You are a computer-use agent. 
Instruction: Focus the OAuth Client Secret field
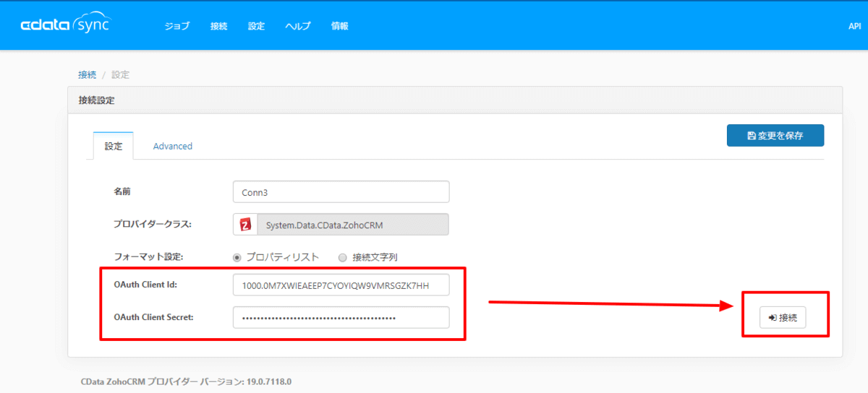[x=341, y=317]
